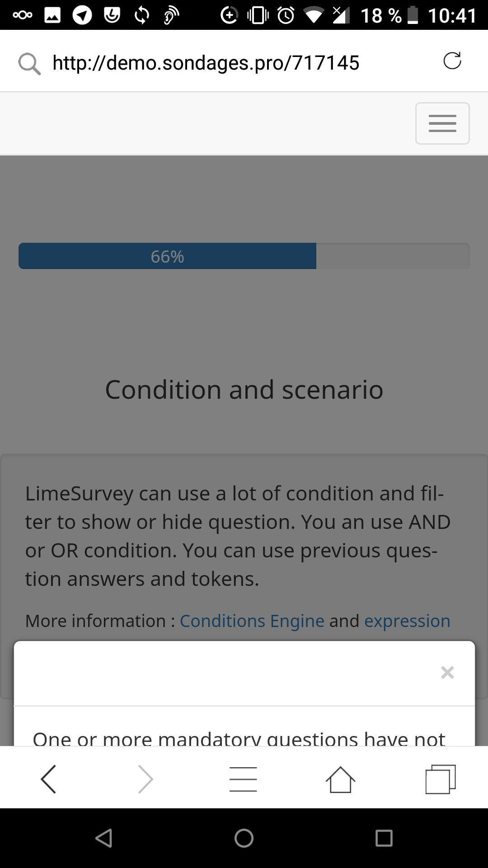Open the hamburger navigation menu
The image size is (488, 868).
(442, 123)
